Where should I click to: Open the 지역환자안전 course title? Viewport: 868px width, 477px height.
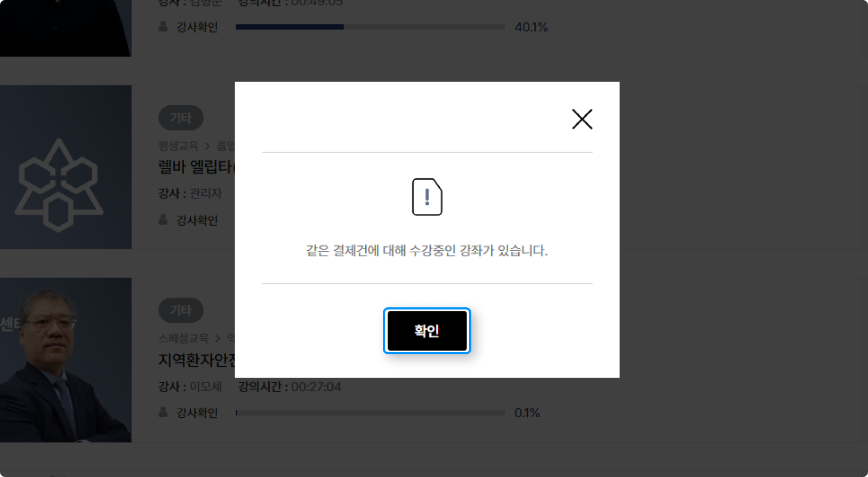tap(196, 360)
